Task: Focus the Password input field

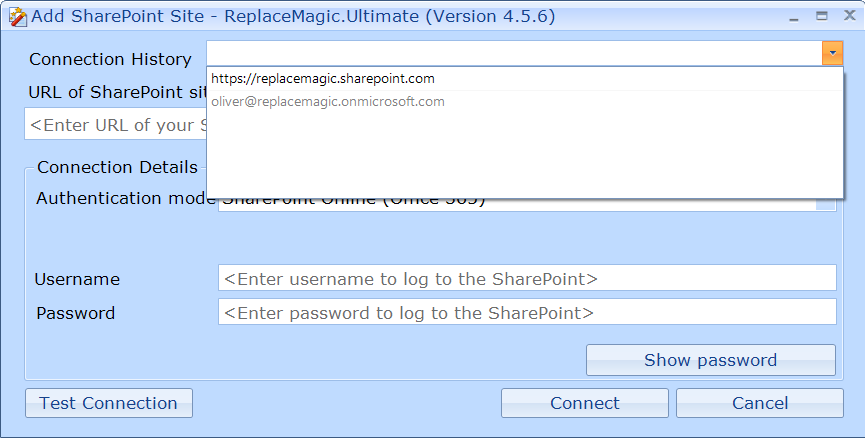Action: (x=526, y=313)
